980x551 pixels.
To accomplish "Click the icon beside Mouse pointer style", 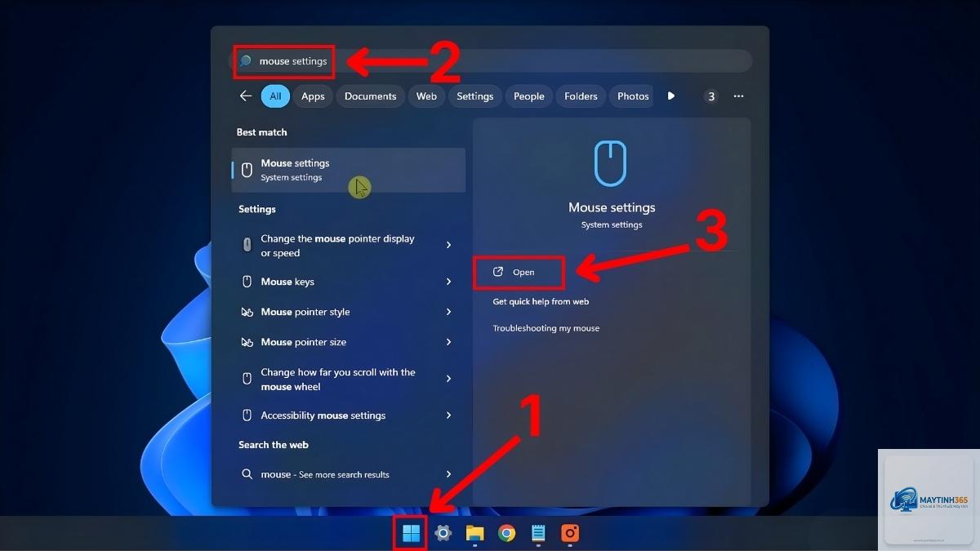I will [x=247, y=312].
